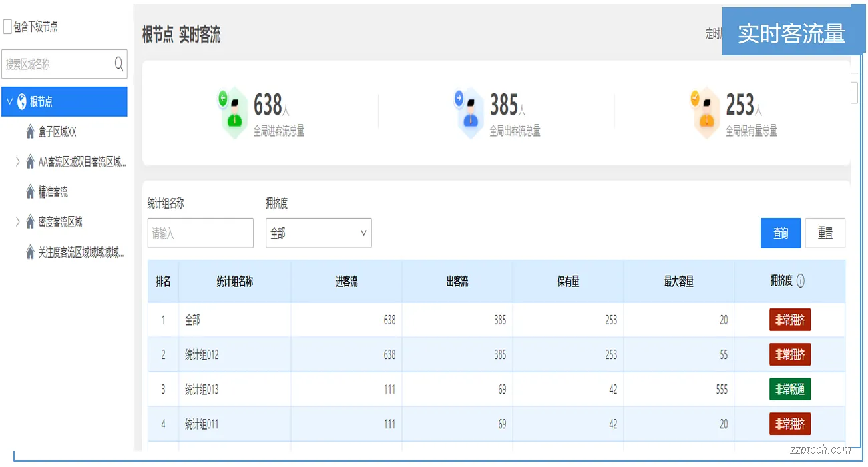The width and height of the screenshot is (868, 467).
Task: Click the blue 全局出客流总量 person icon
Action: tap(470, 113)
